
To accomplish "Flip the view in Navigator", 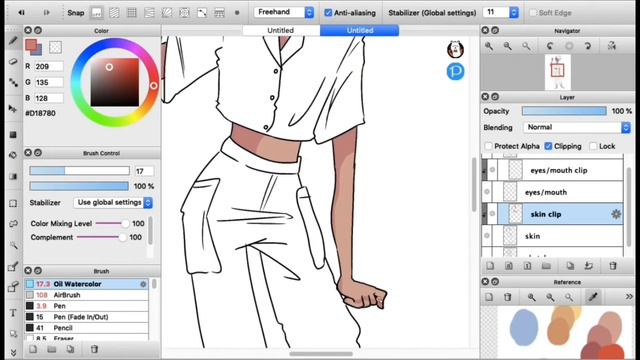I will click(x=611, y=46).
